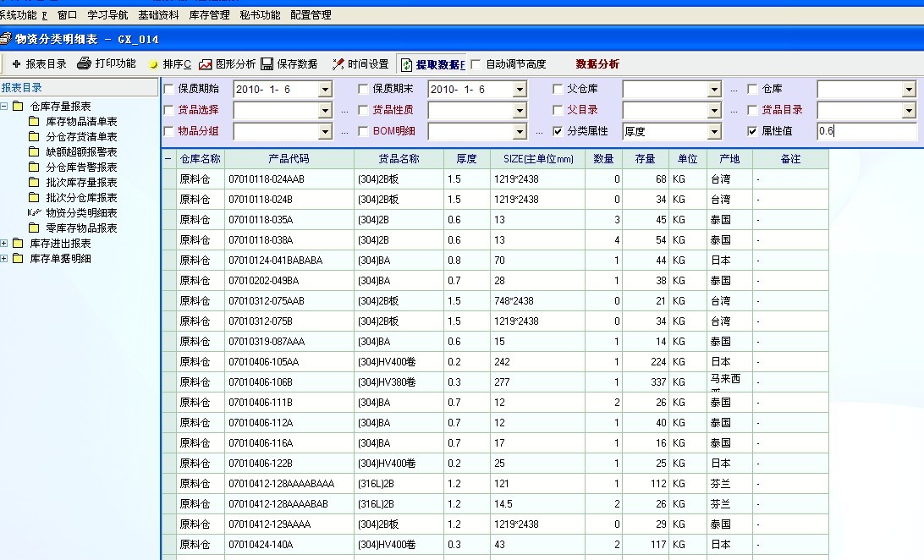
Task: Click the 报表目录 plus icon in toolbar
Action: [x=16, y=64]
